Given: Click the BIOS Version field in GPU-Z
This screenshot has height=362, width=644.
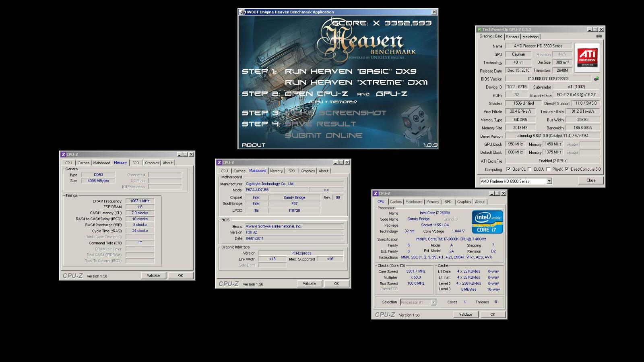Looking at the screenshot, I should tap(548, 79).
